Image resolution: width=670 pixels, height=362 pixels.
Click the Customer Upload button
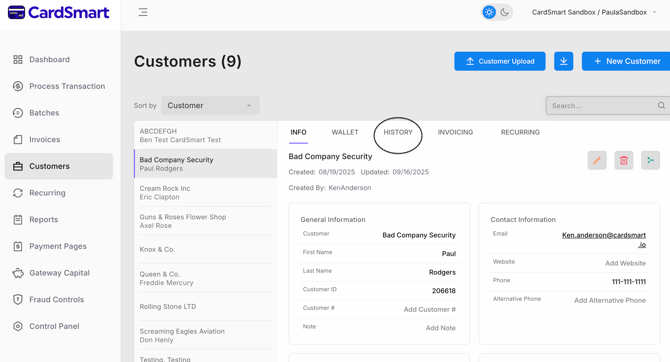tap(500, 61)
